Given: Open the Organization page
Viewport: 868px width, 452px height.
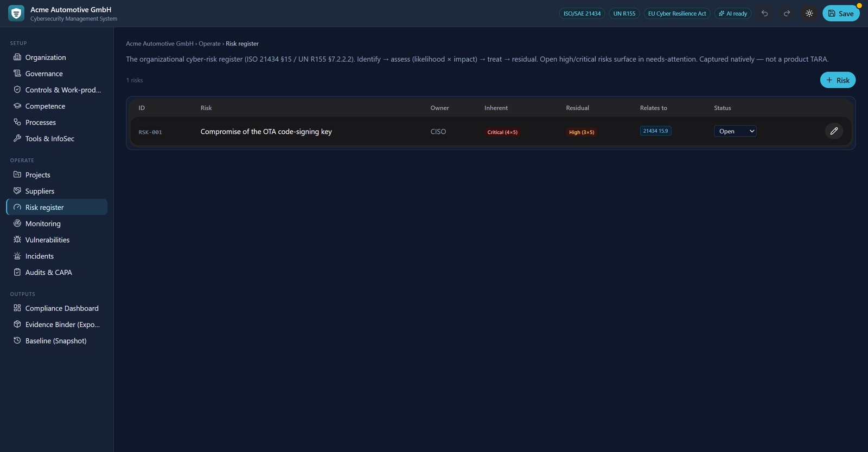Looking at the screenshot, I should pos(57,57).
